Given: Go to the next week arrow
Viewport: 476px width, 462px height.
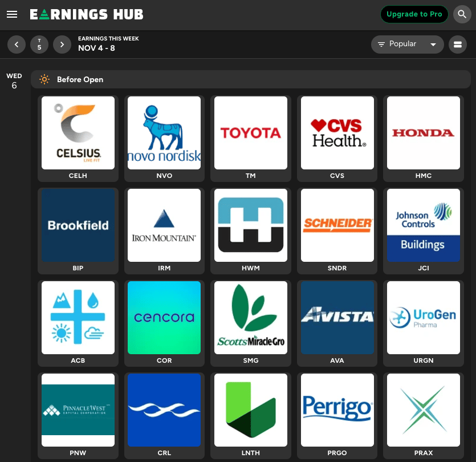Looking at the screenshot, I should click(x=62, y=44).
